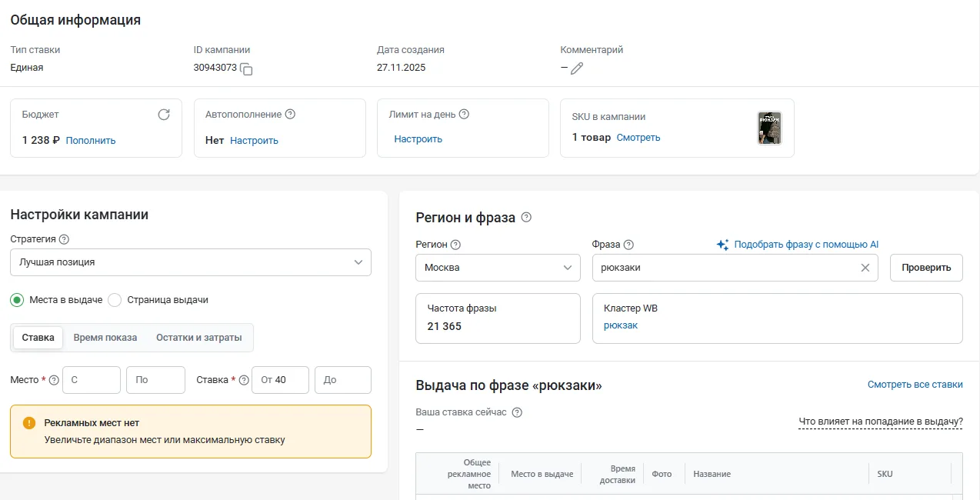This screenshot has height=500, width=980.
Task: Show help for Место field
Action: [52, 380]
